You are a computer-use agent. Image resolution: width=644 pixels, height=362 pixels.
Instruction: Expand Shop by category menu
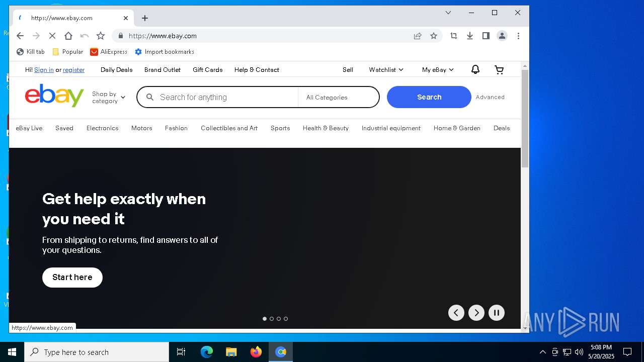click(108, 98)
